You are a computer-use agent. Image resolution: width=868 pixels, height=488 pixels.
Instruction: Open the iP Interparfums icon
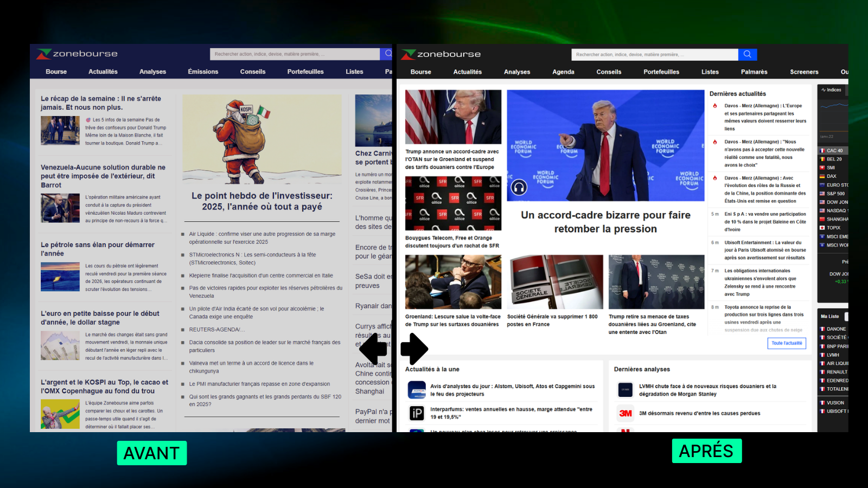[x=417, y=413]
